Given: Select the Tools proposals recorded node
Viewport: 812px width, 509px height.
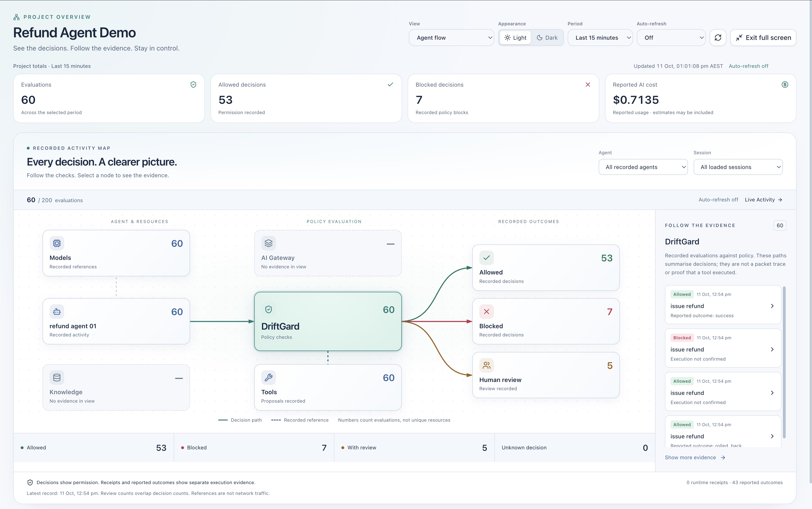Looking at the screenshot, I should click(x=328, y=387).
